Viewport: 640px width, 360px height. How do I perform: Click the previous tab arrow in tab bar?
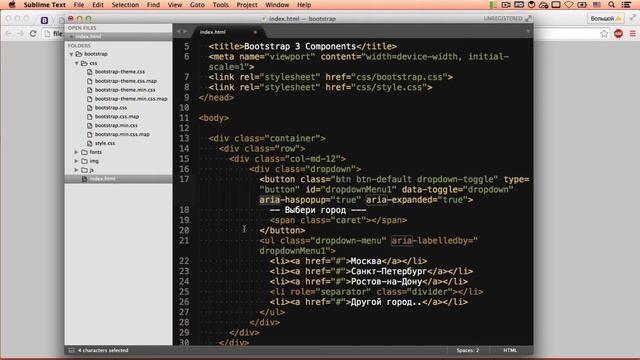click(178, 31)
